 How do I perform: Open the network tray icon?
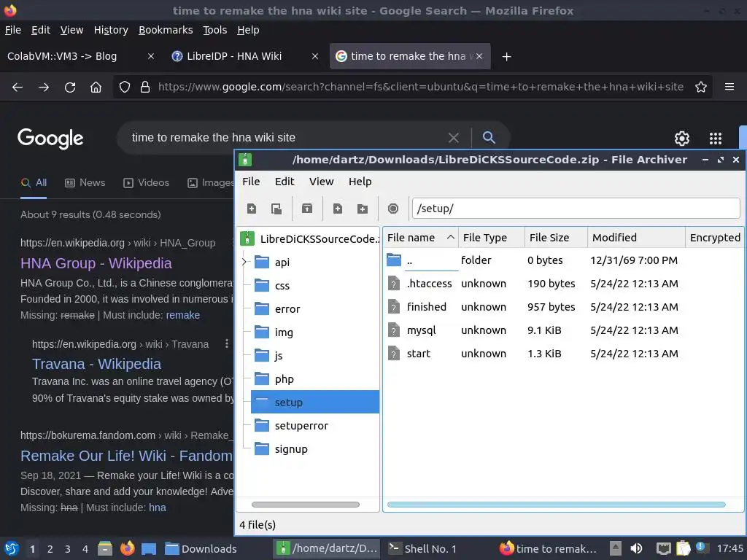[663, 548]
